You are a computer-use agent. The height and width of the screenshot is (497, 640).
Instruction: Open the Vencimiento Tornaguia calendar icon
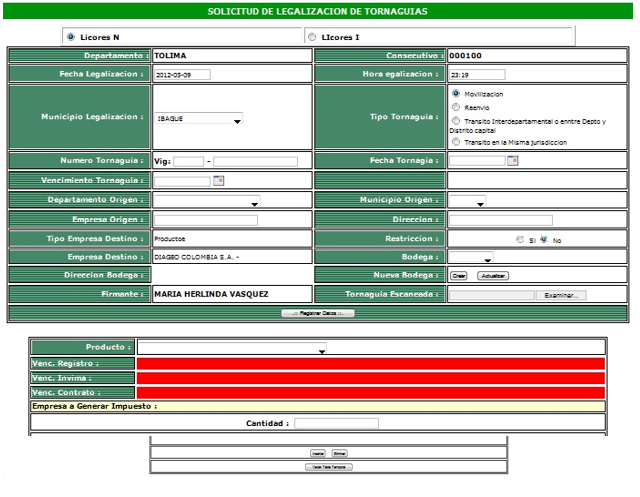tap(218, 181)
